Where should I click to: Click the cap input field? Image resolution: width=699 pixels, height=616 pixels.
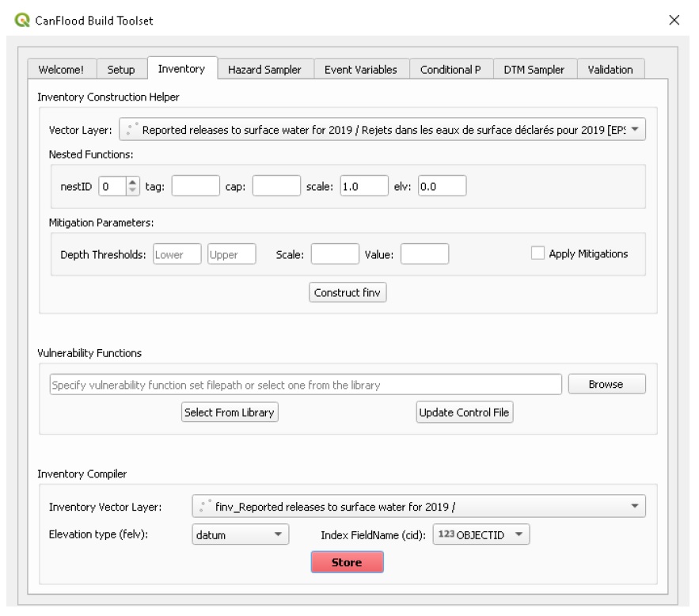click(x=276, y=186)
